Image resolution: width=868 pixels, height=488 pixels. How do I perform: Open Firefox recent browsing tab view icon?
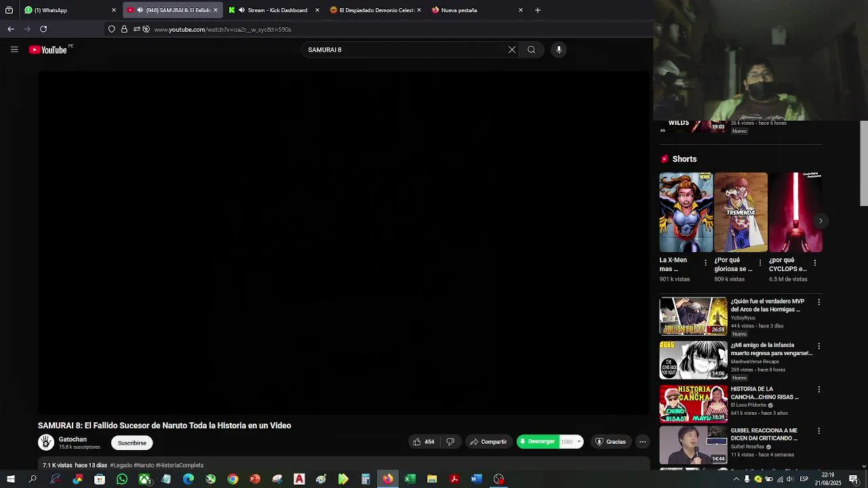tap(9, 10)
